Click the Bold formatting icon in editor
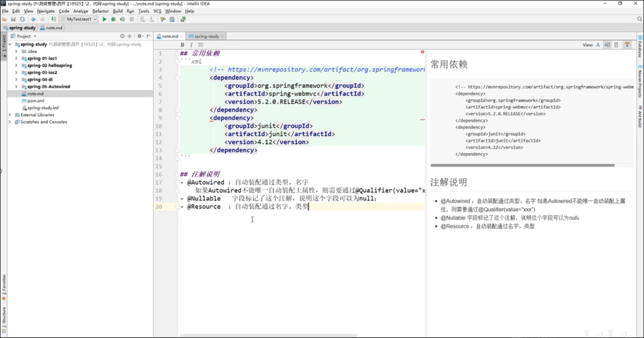Image resolution: width=644 pixels, height=338 pixels. [x=183, y=45]
